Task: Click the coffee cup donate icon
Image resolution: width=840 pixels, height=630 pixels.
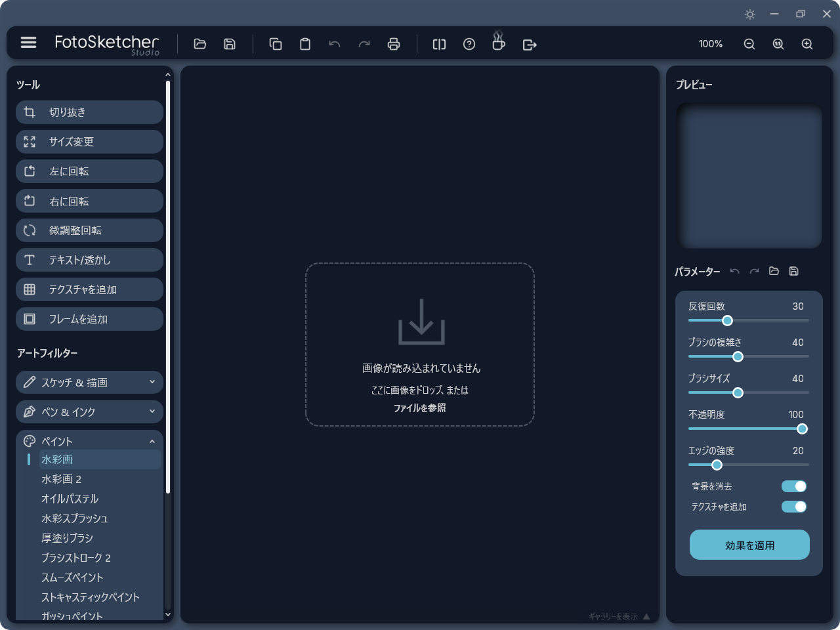Action: [499, 41]
